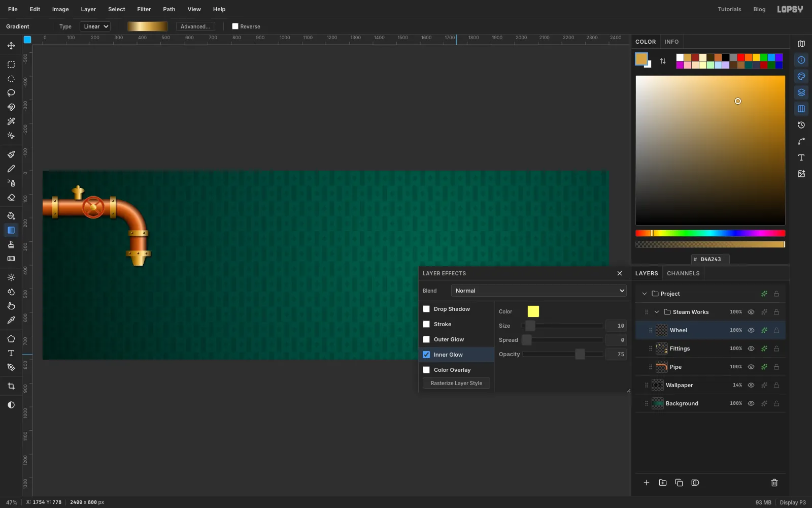
Task: Switch to the Channels tab
Action: coord(683,273)
